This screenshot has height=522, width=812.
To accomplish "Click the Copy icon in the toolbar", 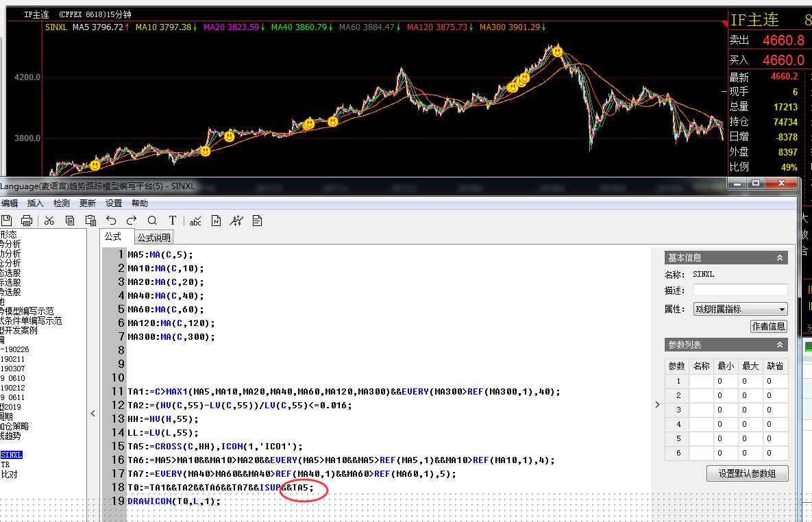I will (70, 221).
